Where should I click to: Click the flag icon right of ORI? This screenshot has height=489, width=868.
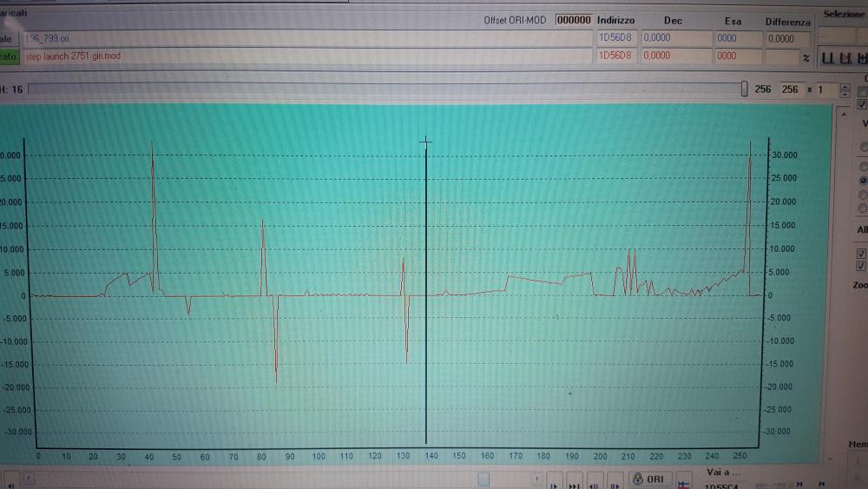coord(684,481)
